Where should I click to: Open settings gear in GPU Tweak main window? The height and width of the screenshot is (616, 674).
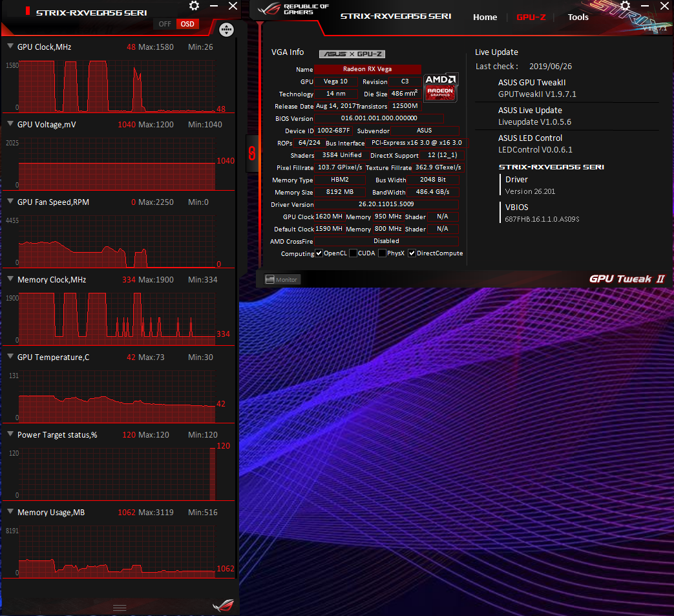(x=626, y=6)
